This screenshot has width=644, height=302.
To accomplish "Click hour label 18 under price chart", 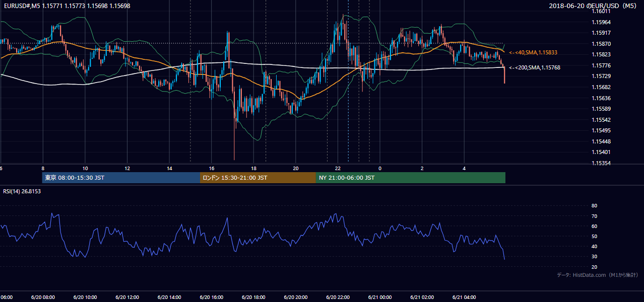I will pyautogui.click(x=253, y=168).
